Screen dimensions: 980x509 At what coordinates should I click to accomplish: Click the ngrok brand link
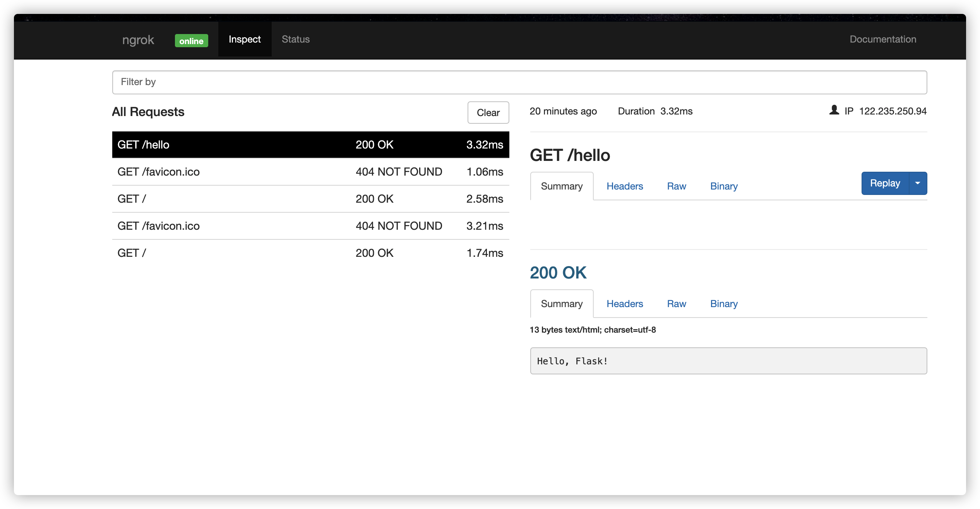click(138, 40)
